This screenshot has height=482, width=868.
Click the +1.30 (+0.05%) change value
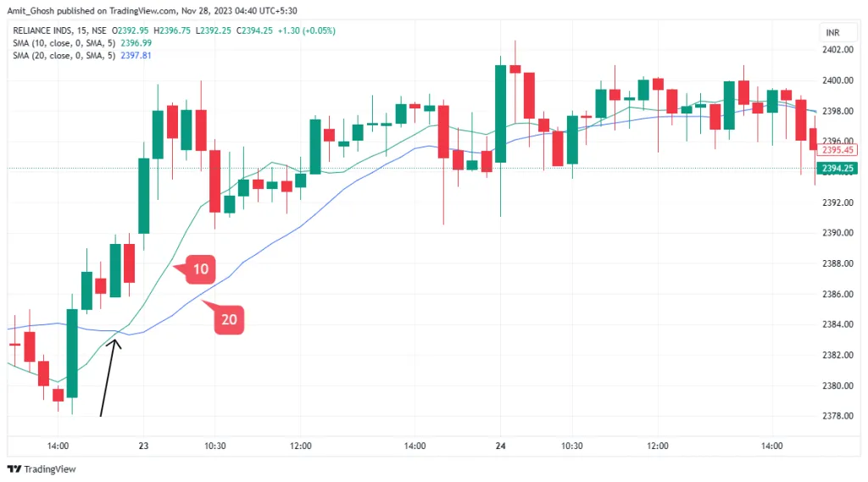(x=304, y=31)
